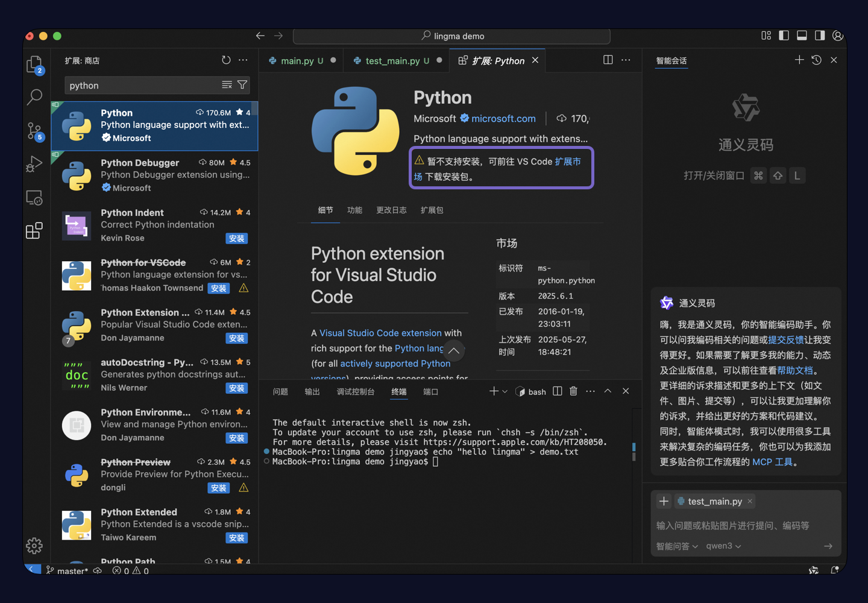Open the Remote Explorer view icon
868x603 pixels.
pos(34,197)
